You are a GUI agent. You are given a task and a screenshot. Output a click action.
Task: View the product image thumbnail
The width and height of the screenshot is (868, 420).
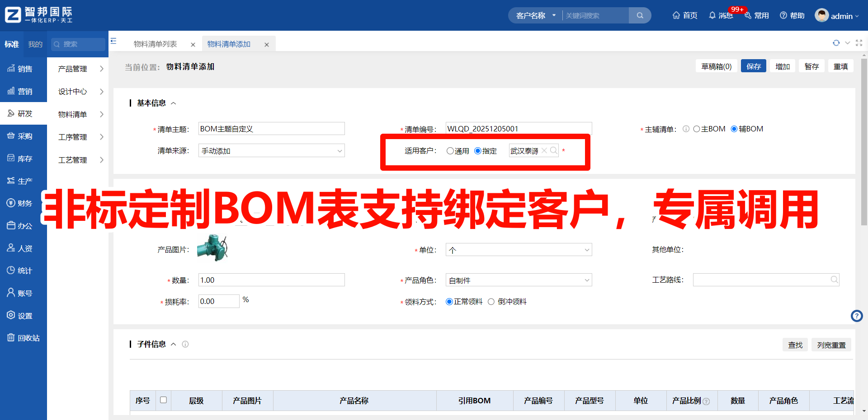click(212, 248)
